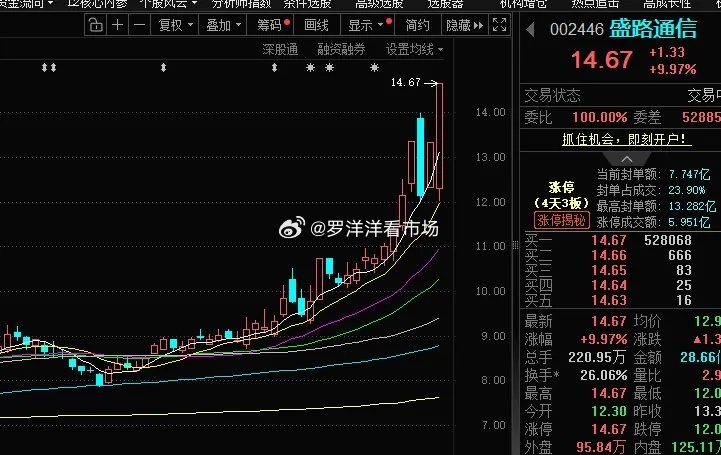Expand the 设置均线 moving-average settings
Image resolution: width=721 pixels, height=455 pixels.
(x=414, y=49)
